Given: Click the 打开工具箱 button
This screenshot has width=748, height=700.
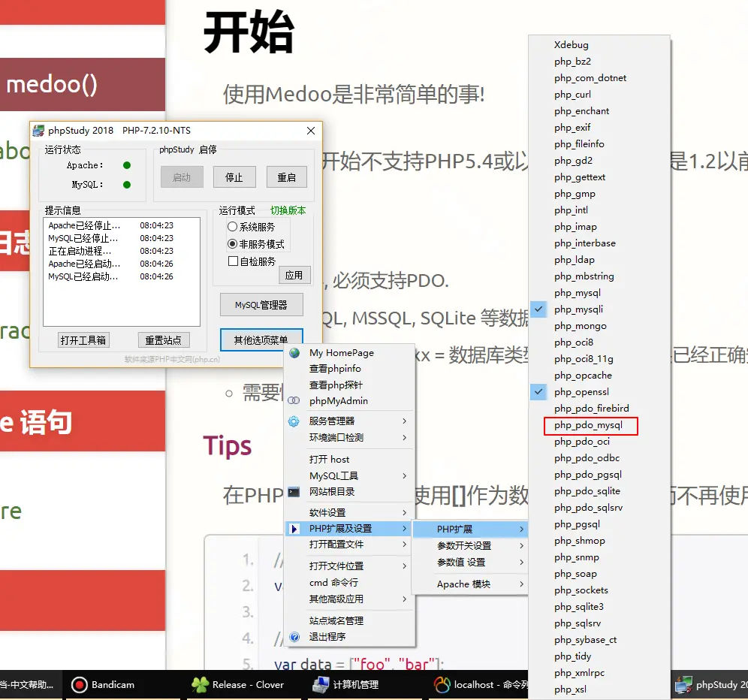Looking at the screenshot, I should point(83,340).
